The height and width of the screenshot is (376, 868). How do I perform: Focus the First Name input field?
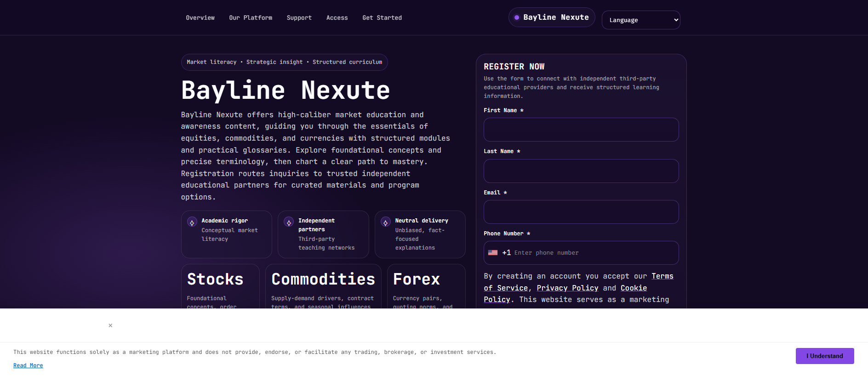point(581,130)
